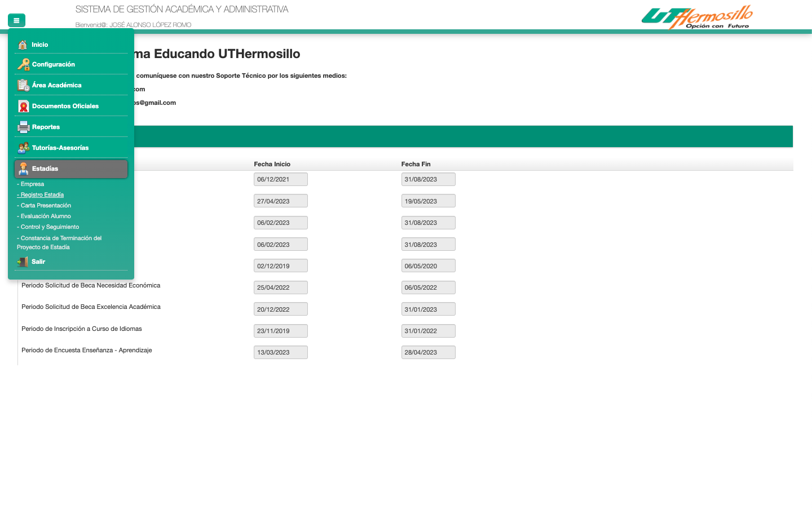Click the Inicio house icon
The height and width of the screenshot is (509, 812).
23,45
